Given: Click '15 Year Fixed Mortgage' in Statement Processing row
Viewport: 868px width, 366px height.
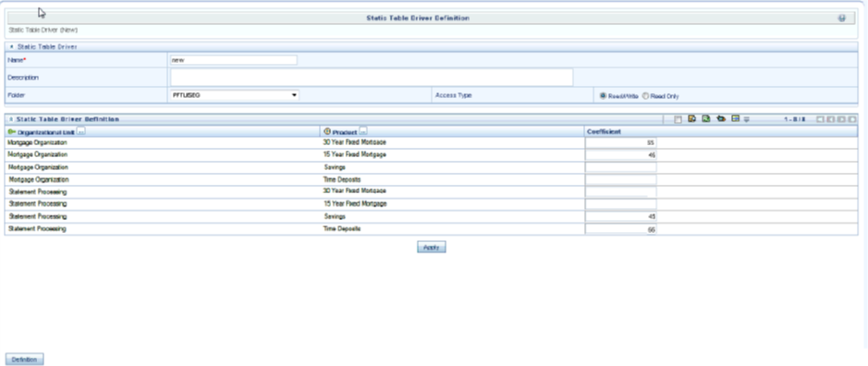Looking at the screenshot, I should pos(355,203).
